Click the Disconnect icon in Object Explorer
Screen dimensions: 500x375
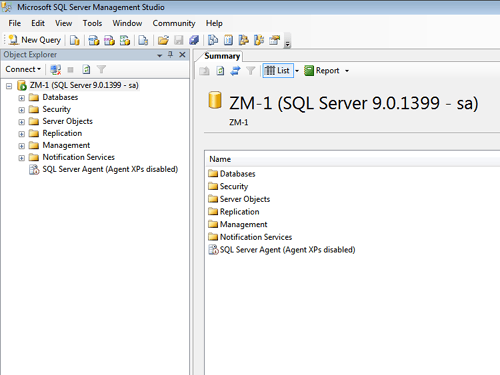pyautogui.click(x=55, y=69)
